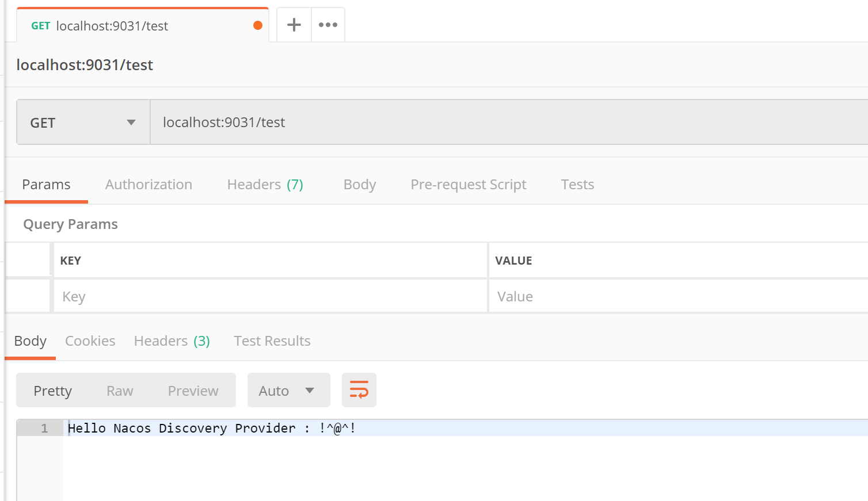868x501 pixels.
Task: Click the query param Key field
Action: tap(271, 297)
